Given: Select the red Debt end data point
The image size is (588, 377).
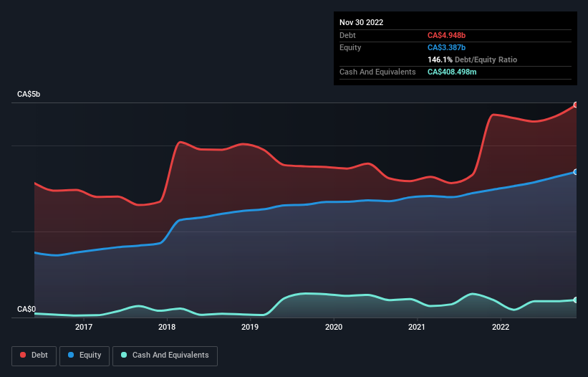Looking at the screenshot, I should tap(576, 105).
